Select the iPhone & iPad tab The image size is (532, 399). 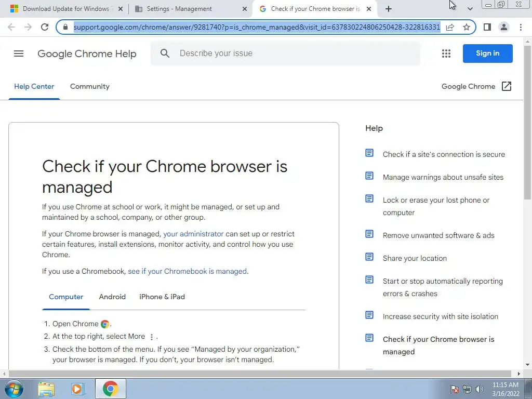(162, 297)
